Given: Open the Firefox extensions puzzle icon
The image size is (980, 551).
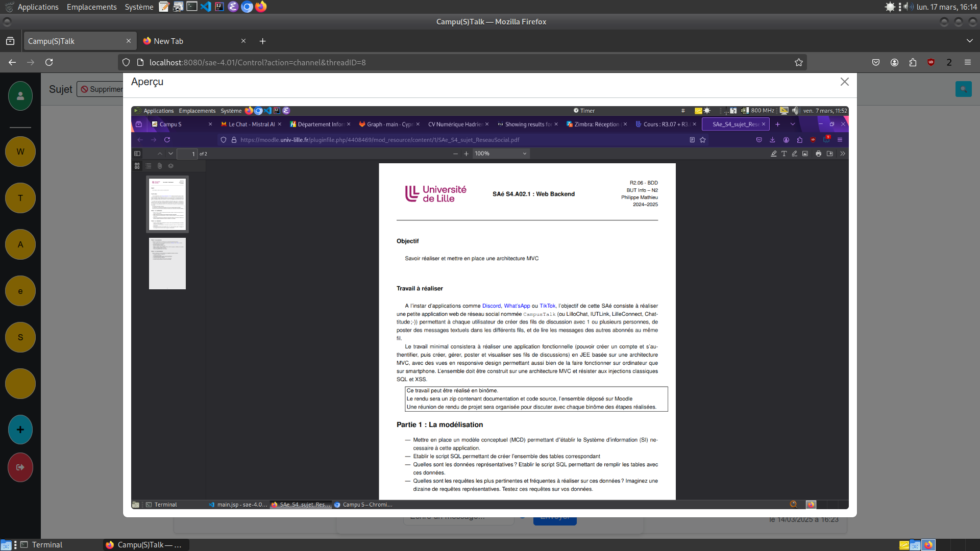Looking at the screenshot, I should pyautogui.click(x=913, y=62).
